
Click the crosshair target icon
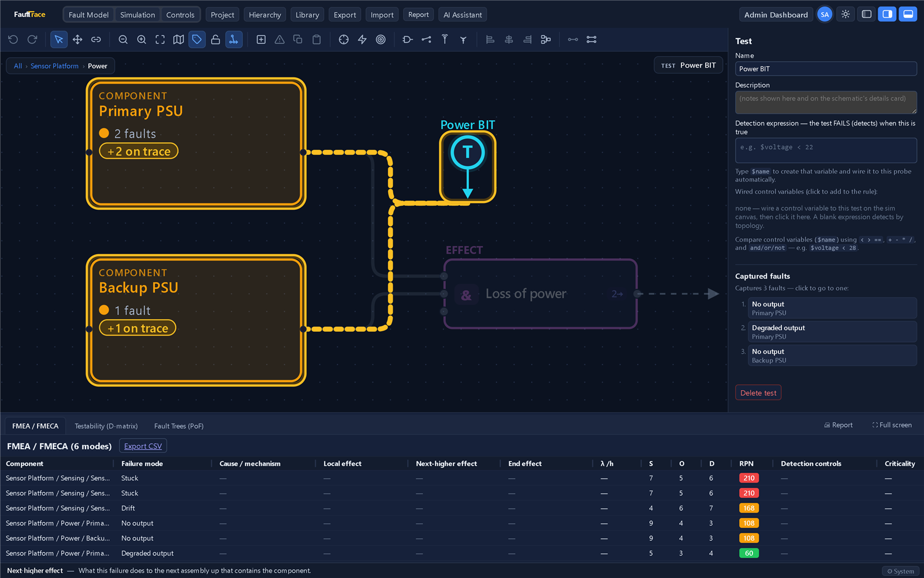(344, 39)
